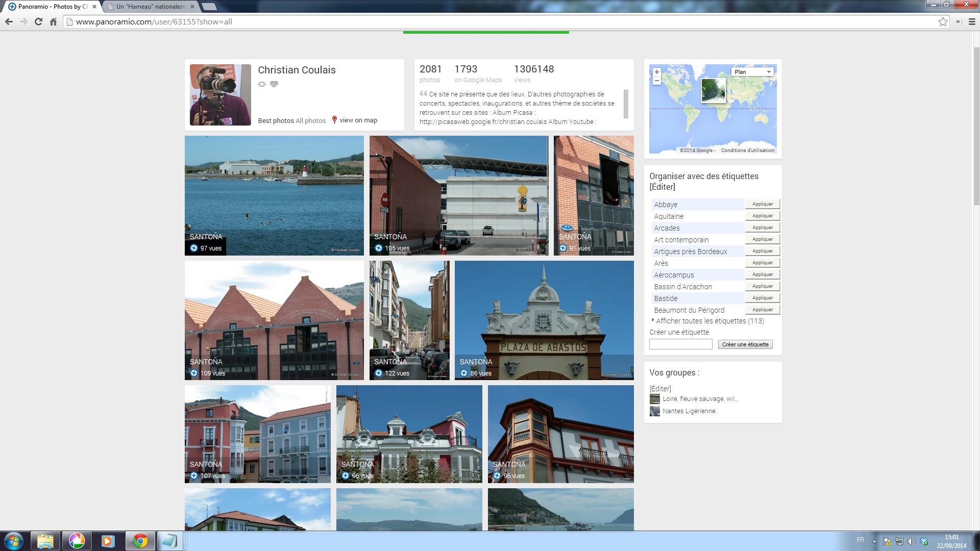Click the plus icon beside 109 vues
The height and width of the screenshot is (551, 980).
[194, 373]
